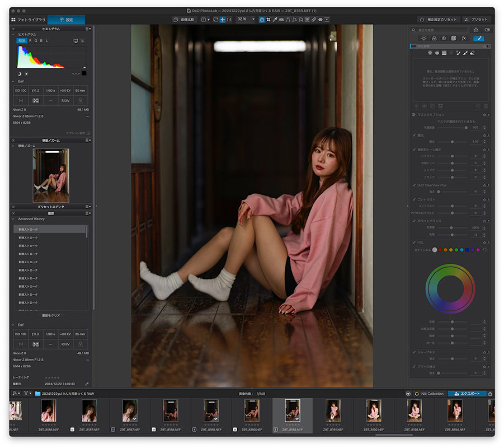Toggle the single-view move tool (blue cross)
Viewport: 504px width, 448px height.
[x=223, y=20]
